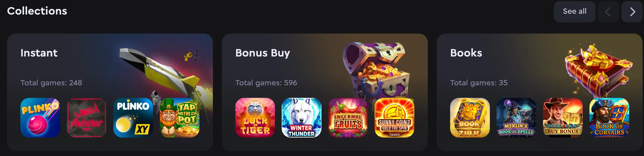Launch the Aviator game icon
The height and width of the screenshot is (156, 644).
(87, 118)
